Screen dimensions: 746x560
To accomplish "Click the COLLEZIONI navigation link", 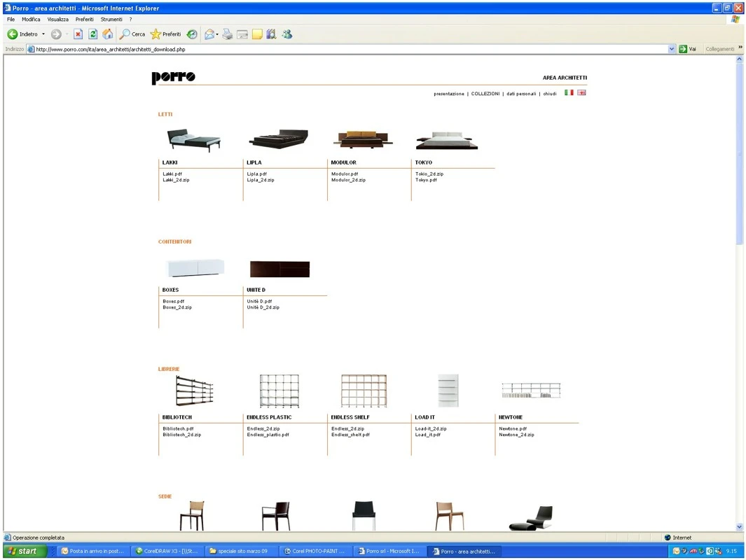I will (485, 93).
